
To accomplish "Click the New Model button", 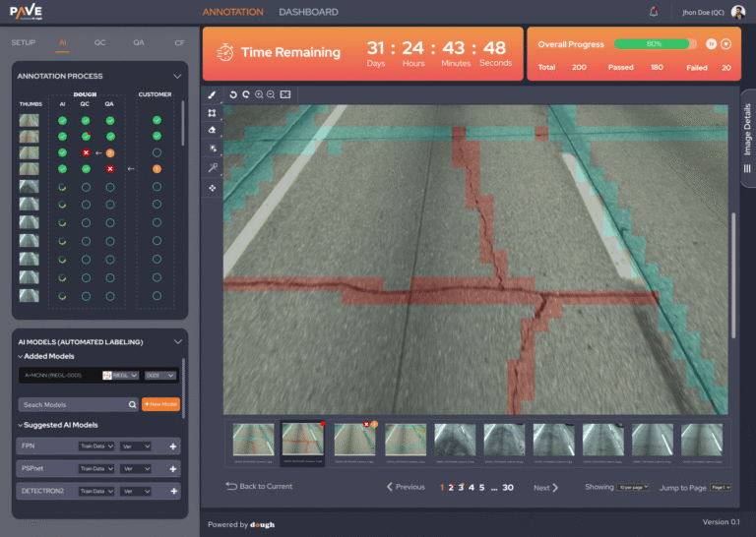I will coord(160,404).
